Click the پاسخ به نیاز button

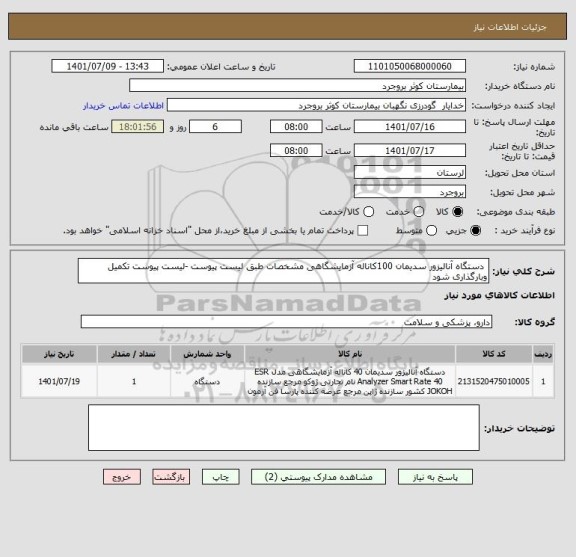pos(435,477)
